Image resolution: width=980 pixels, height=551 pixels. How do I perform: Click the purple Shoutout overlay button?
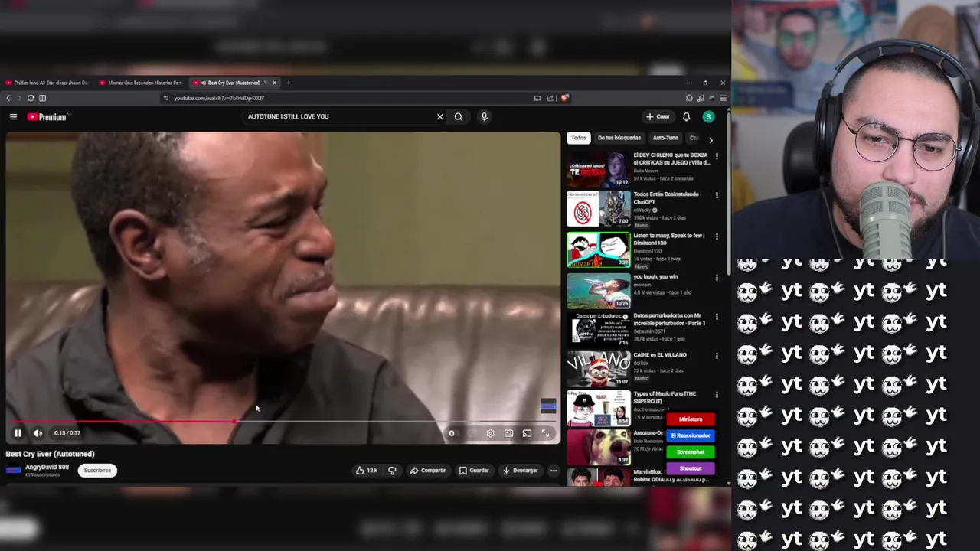click(691, 468)
